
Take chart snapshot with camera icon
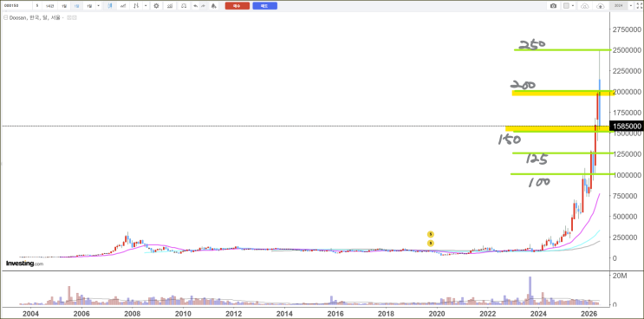pos(553,6)
